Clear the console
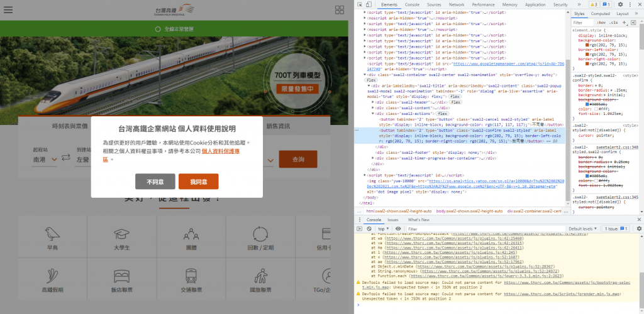The image size is (644, 314). [369, 229]
